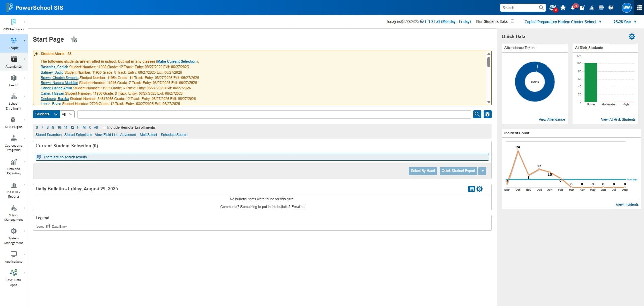This screenshot has height=306, width=644.
Task: Click header Search input field
Action: coord(519,8)
